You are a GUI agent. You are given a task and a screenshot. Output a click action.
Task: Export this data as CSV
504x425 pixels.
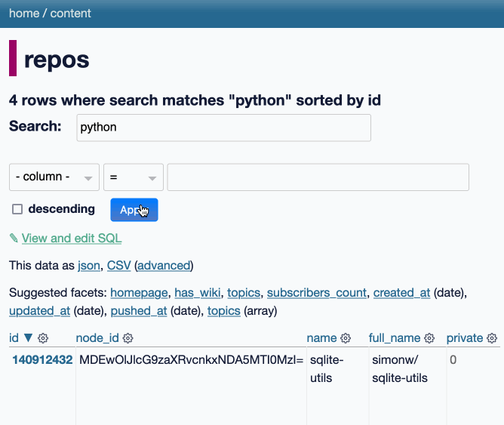[119, 266]
